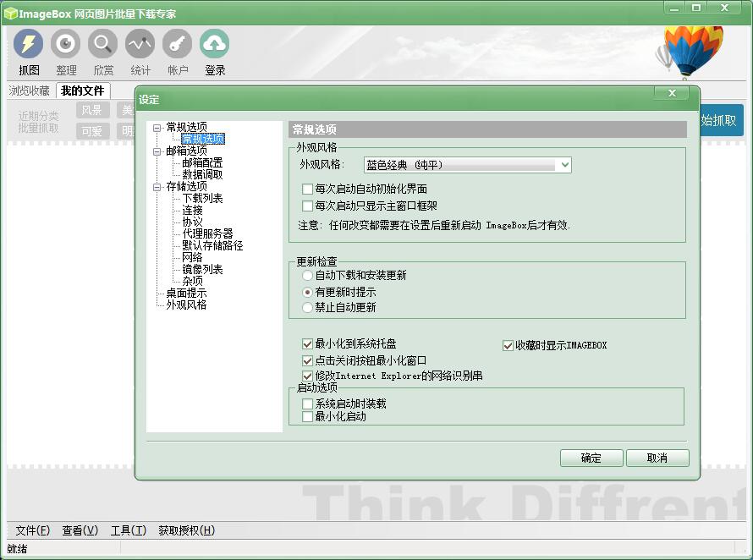753x560 pixels.
Task: Confirm settings with the 确定 button
Action: 591,458
